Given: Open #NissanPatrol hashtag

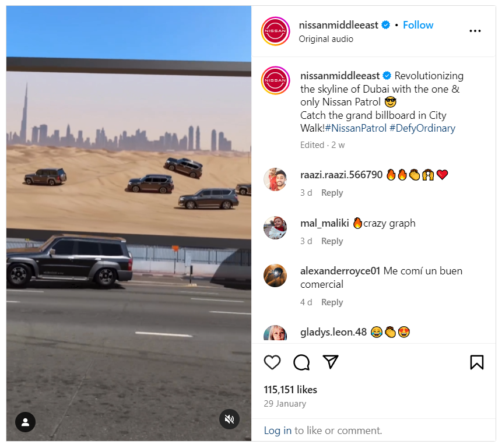Looking at the screenshot, I should click(x=356, y=128).
